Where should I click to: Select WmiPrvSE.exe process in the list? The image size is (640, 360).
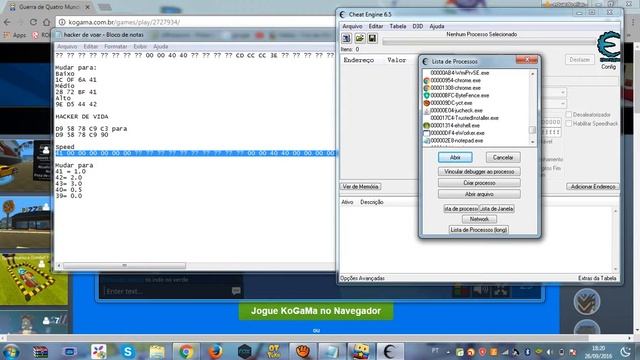[460, 73]
